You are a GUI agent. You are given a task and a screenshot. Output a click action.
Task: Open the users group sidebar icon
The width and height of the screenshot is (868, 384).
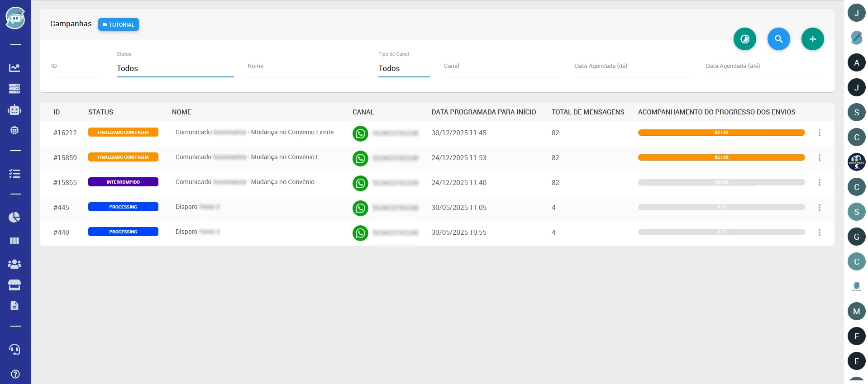pos(14,264)
